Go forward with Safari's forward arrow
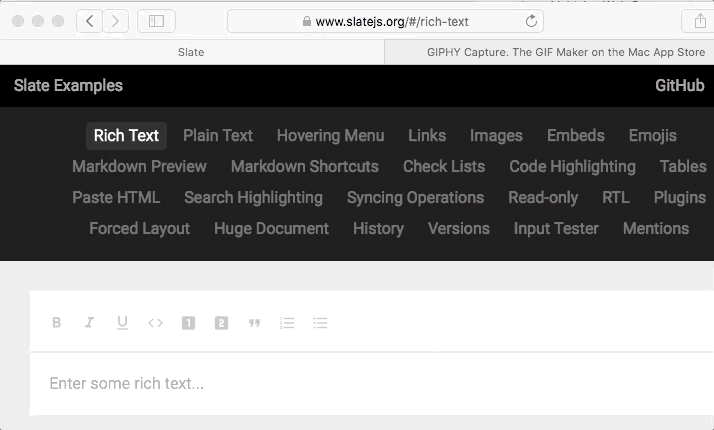Screen dimensions: 714x430 [116, 21]
